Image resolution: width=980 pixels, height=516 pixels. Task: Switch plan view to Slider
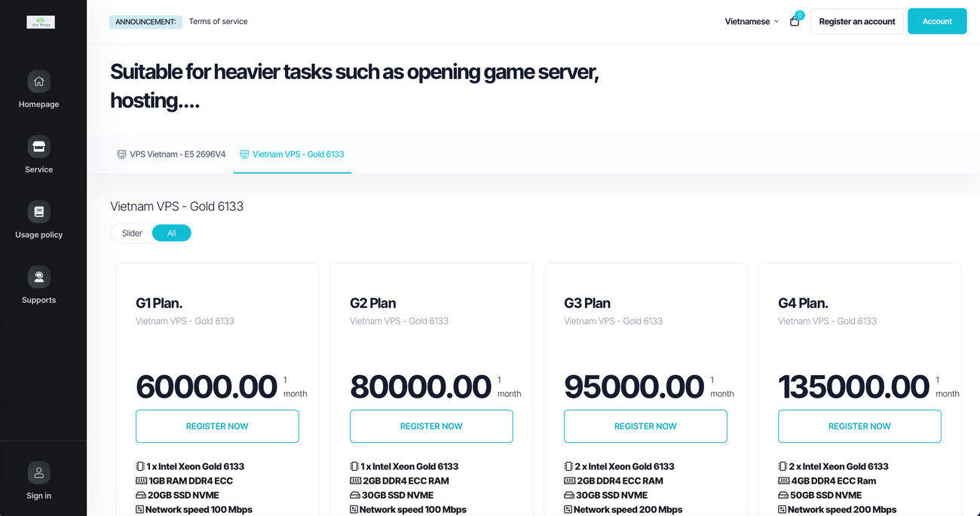(132, 234)
